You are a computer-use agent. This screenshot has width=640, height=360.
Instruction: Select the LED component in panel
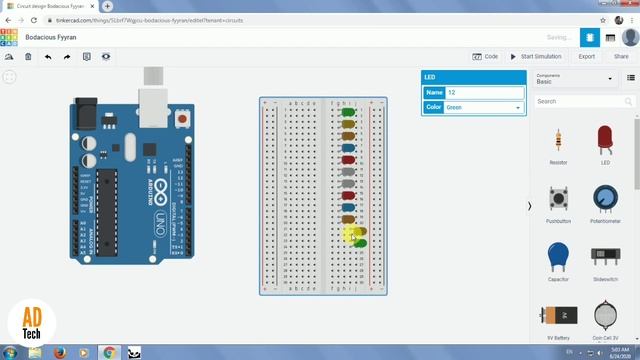pos(605,144)
